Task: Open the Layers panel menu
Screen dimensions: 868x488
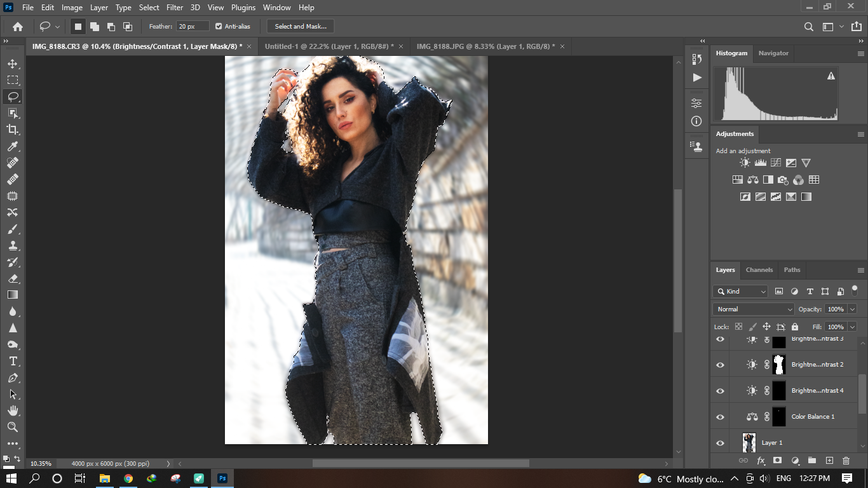Action: tap(860, 270)
